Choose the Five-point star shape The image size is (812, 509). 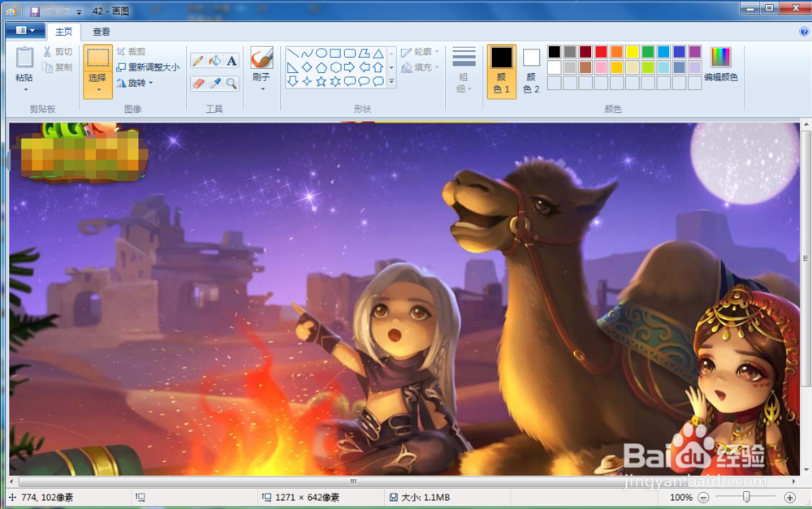click(x=321, y=81)
